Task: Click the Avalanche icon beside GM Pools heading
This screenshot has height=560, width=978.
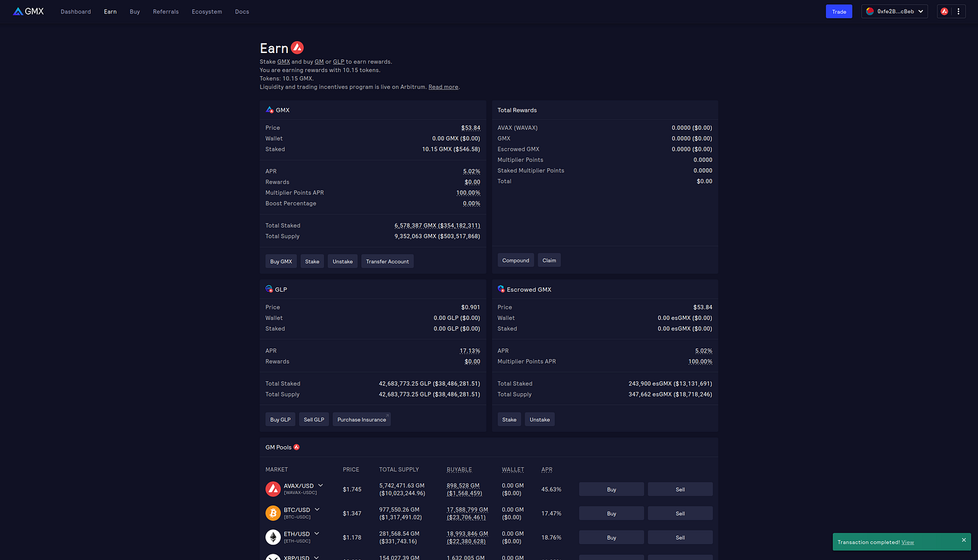Action: (x=295, y=447)
